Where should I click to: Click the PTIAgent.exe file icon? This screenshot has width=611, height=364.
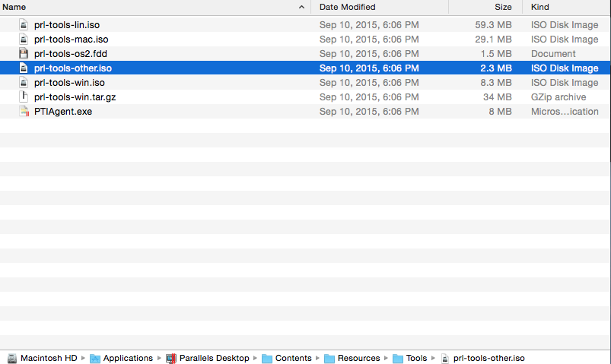pos(24,112)
